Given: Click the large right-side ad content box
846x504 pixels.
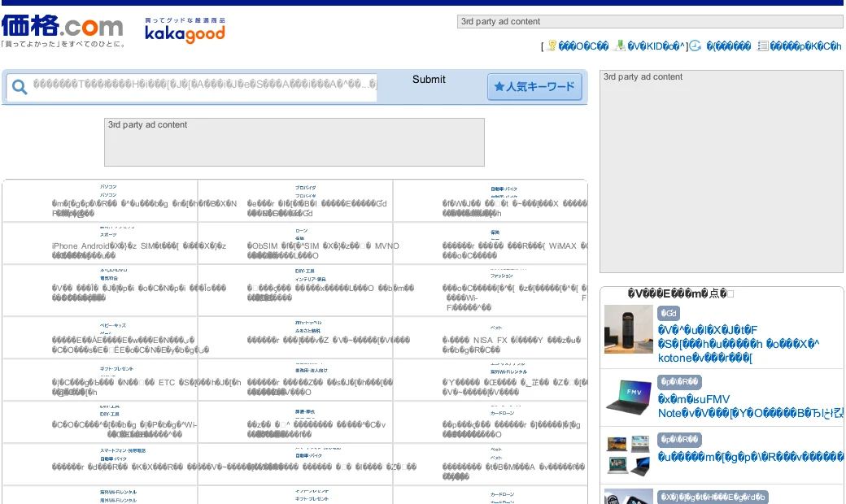Looking at the screenshot, I should 722,172.
